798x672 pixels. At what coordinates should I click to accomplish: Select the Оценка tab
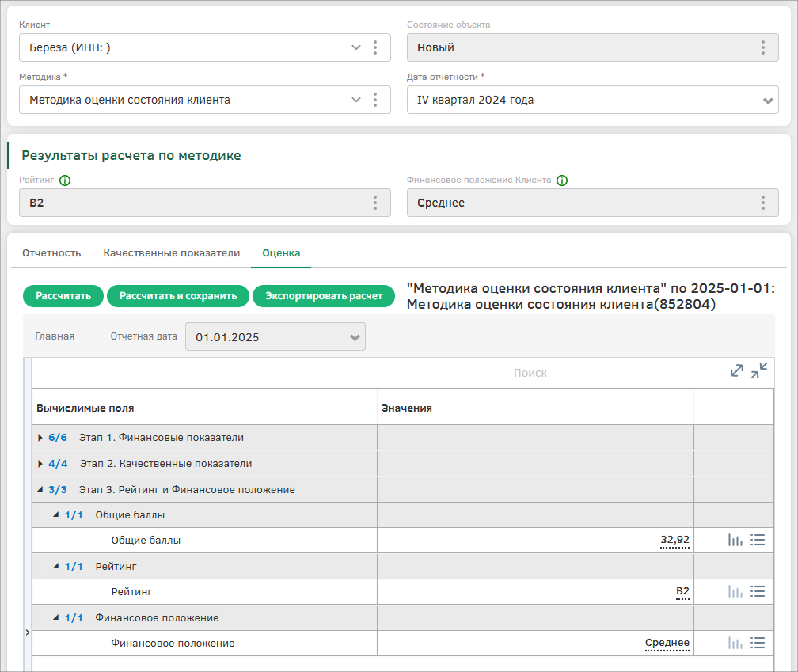(281, 253)
